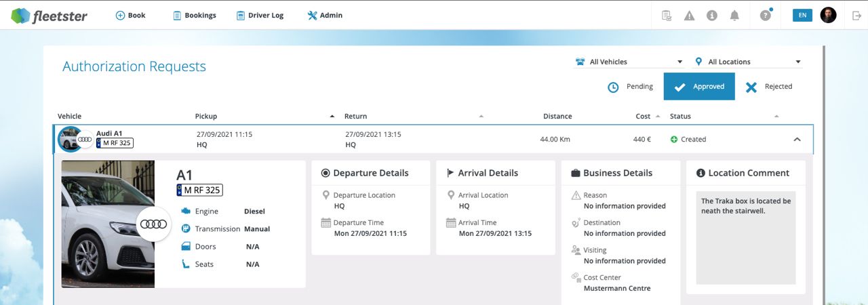Viewport: 868px width, 305px height.
Task: Click the Business Details briefcase icon
Action: (576, 173)
